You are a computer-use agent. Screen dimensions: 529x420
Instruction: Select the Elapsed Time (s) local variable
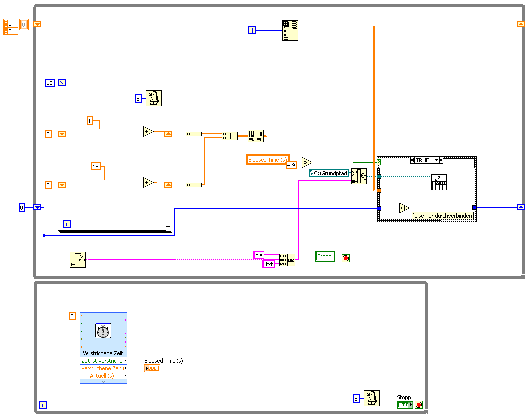(x=268, y=160)
